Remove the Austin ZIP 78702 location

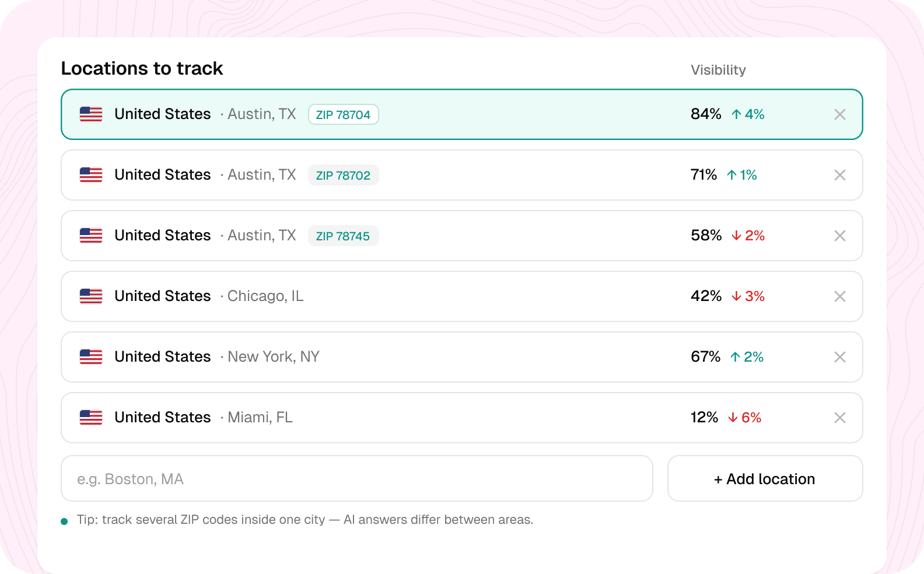839,175
